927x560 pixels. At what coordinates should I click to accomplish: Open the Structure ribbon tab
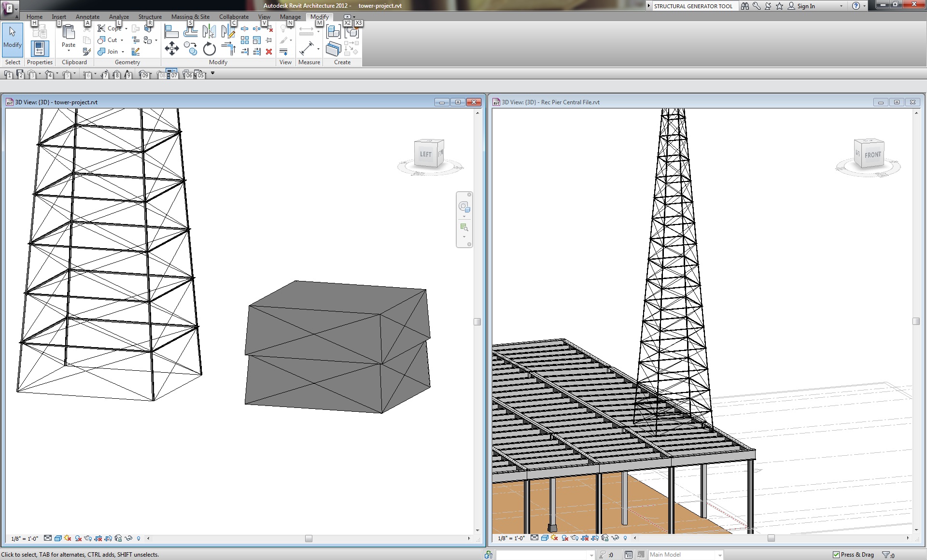pyautogui.click(x=150, y=16)
